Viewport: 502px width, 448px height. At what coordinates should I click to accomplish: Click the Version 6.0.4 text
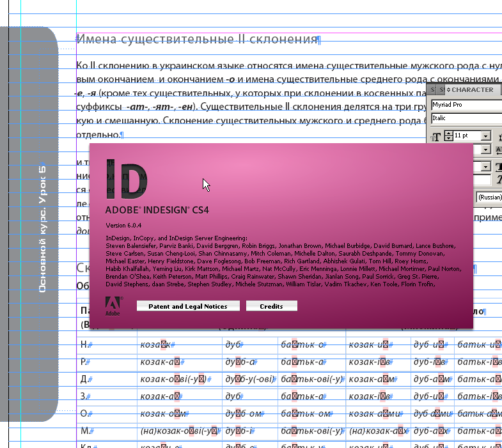[x=123, y=226]
